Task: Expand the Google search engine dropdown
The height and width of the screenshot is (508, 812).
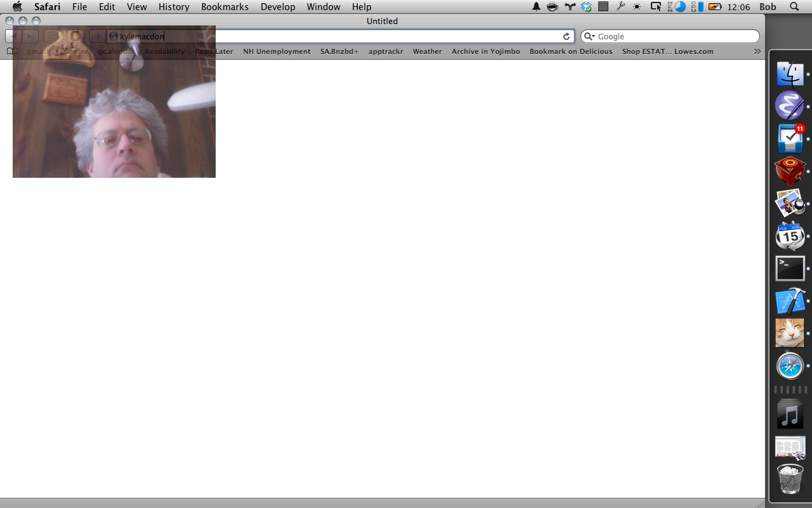Action: 589,37
